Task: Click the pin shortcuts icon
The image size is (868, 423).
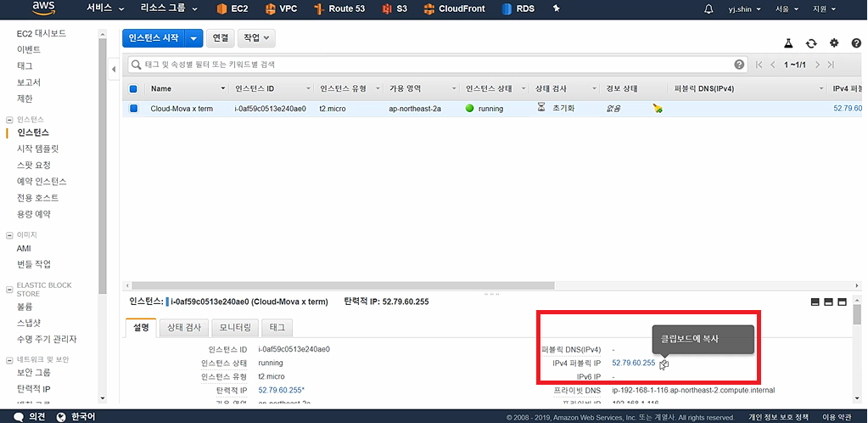Action: coord(557,8)
